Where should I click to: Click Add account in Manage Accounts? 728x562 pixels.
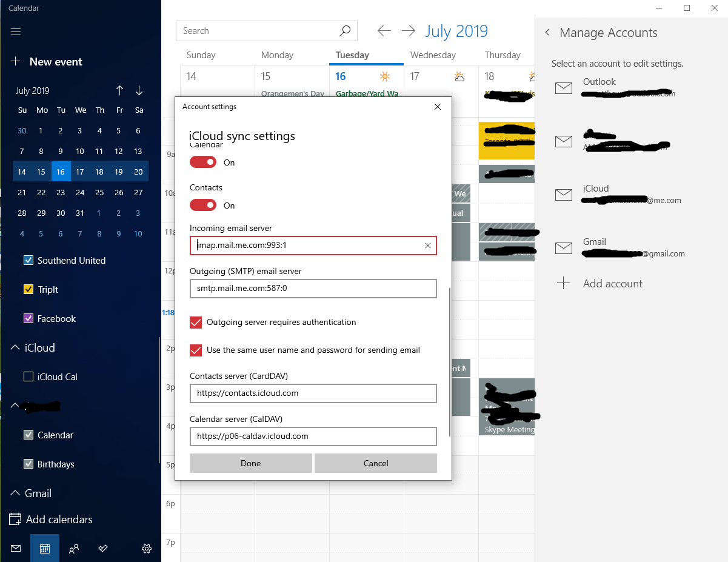(613, 283)
